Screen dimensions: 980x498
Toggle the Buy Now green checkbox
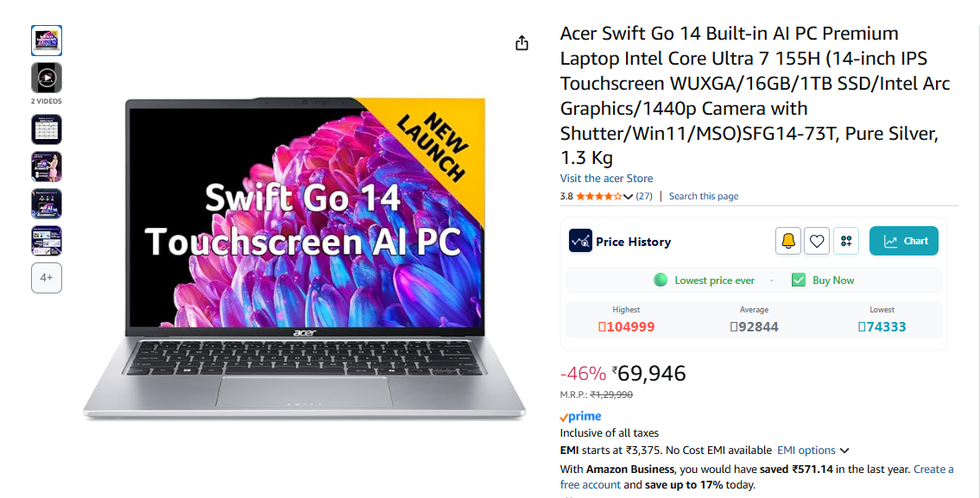point(798,280)
